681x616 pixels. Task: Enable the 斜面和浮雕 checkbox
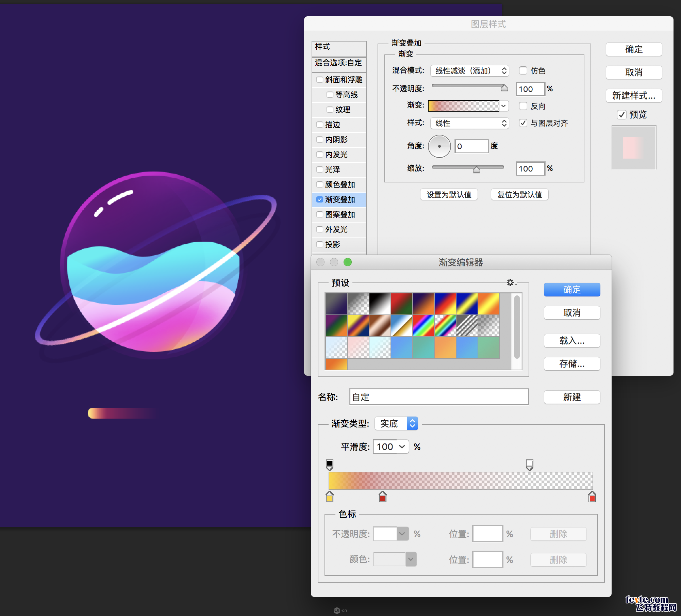[x=320, y=80]
